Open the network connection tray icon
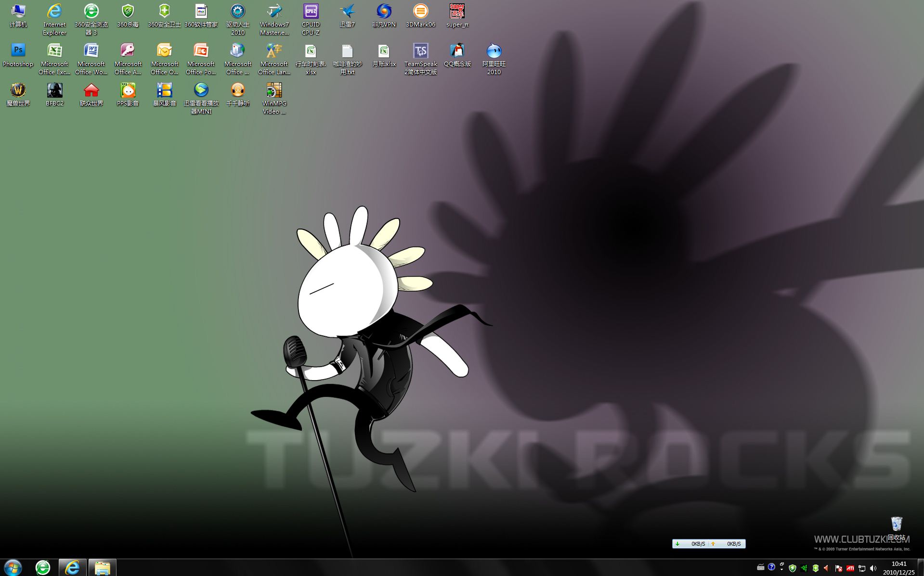The image size is (924, 576). (x=862, y=568)
